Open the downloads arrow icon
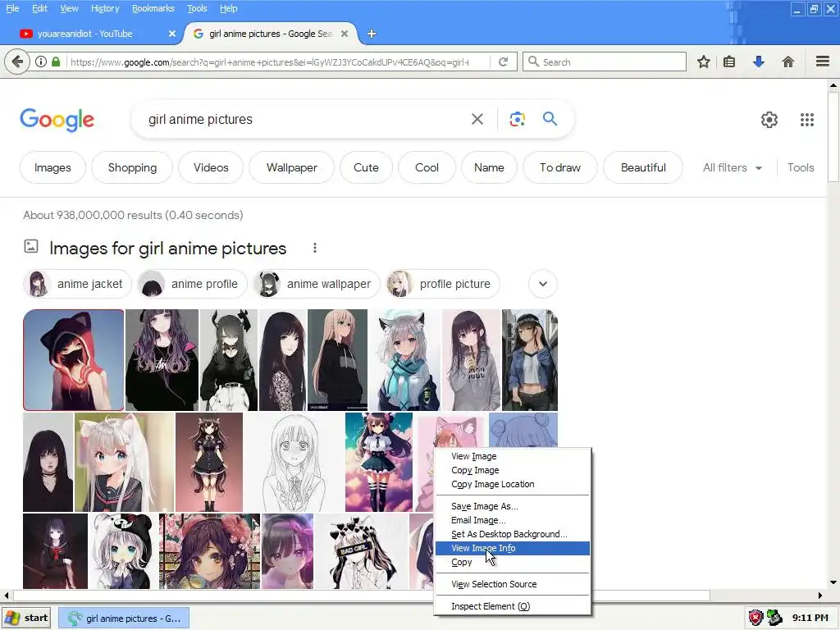840x630 pixels. click(758, 62)
